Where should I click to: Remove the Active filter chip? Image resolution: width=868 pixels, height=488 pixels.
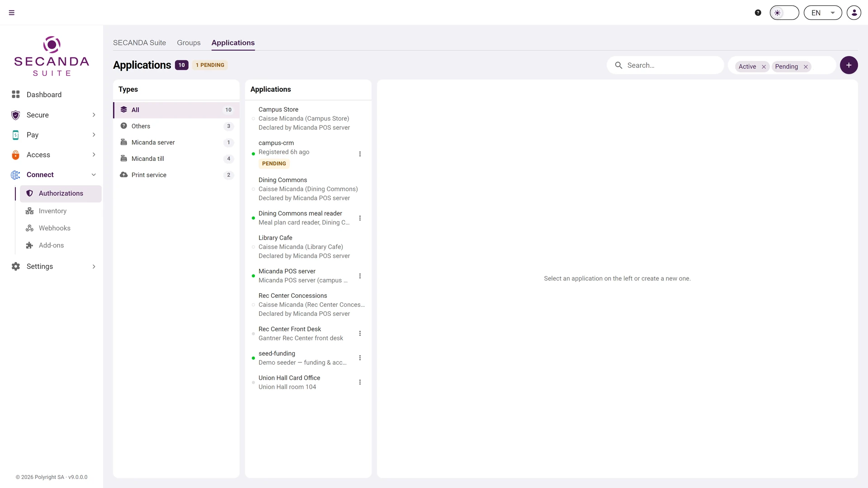pos(764,67)
